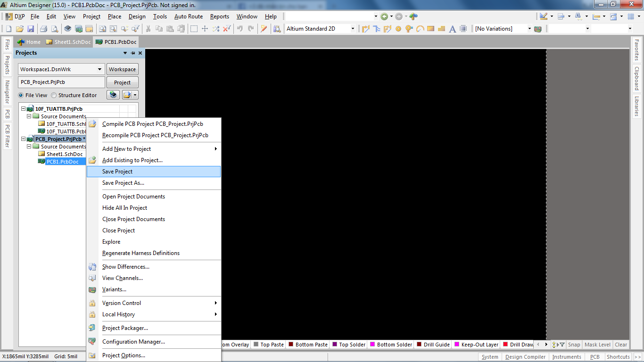
Task: Switch to the Home tab
Action: [29, 42]
